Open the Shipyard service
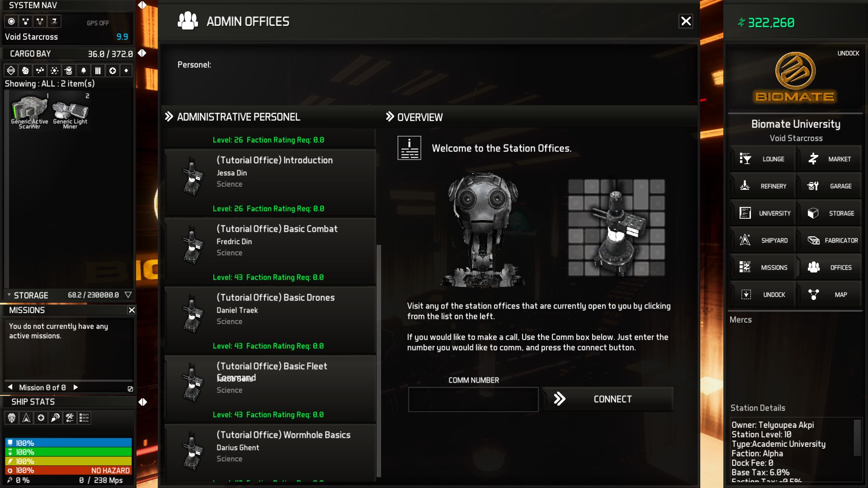Viewport: 868px width, 488px height. point(763,240)
